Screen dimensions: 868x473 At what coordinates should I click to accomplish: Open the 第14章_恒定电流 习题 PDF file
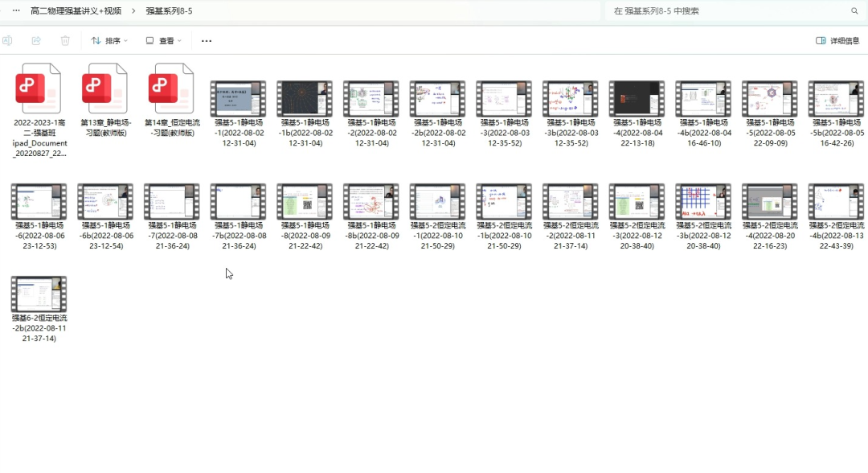(172, 90)
